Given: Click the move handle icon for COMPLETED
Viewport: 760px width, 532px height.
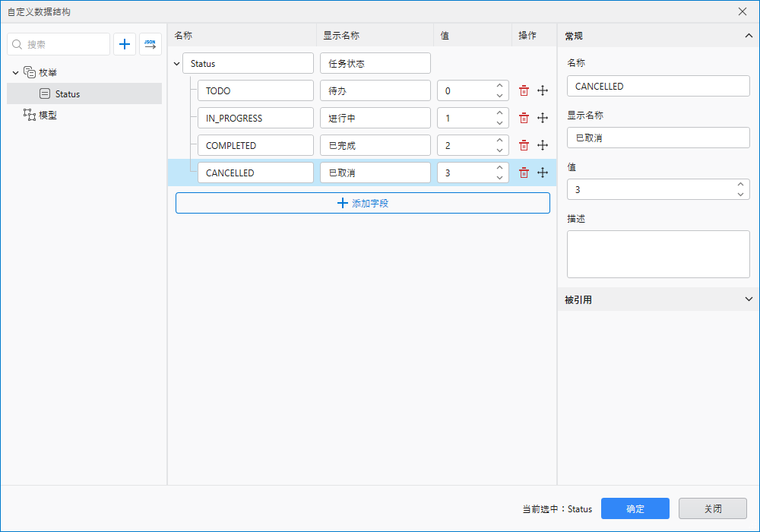Looking at the screenshot, I should [x=543, y=145].
